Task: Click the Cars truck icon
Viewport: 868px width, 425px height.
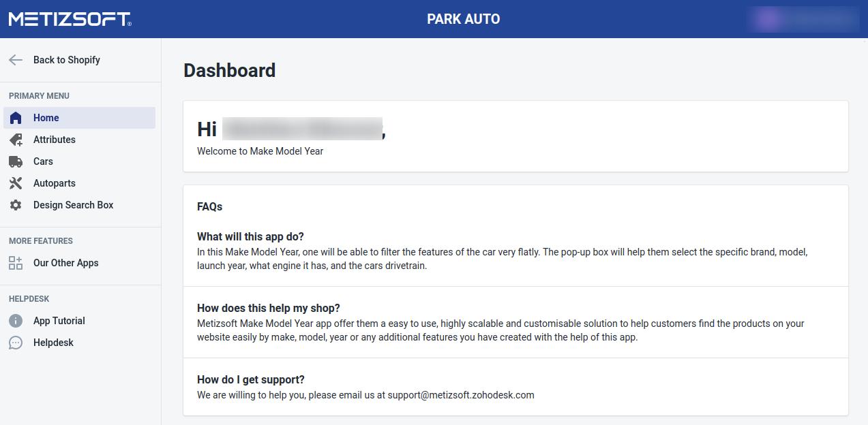Action: [x=16, y=161]
